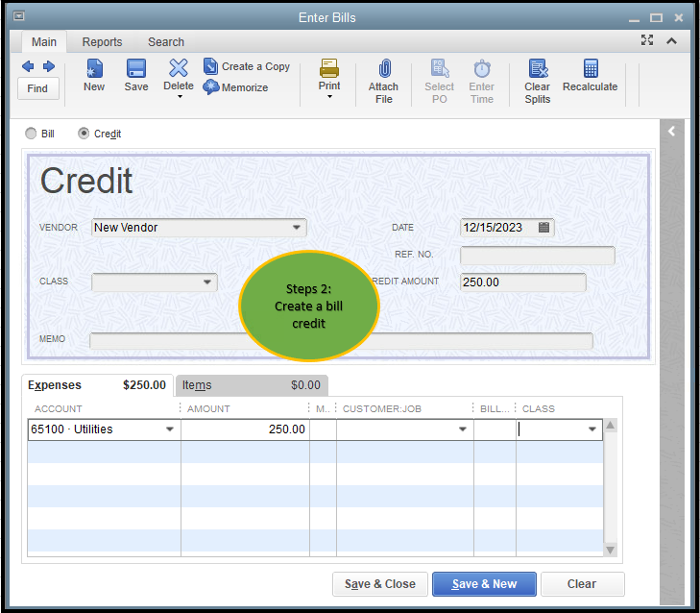
Task: Switch to the Reports tab
Action: [x=102, y=41]
